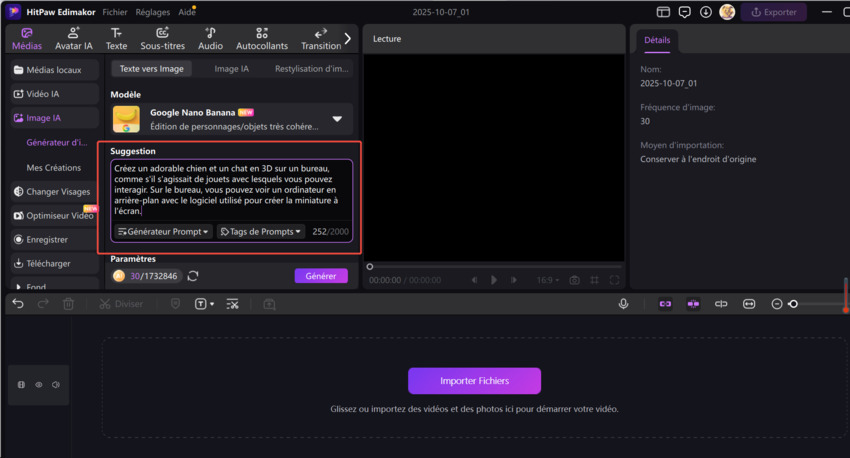Click the refresh credits icon
This screenshot has width=850, height=458.
(x=193, y=276)
